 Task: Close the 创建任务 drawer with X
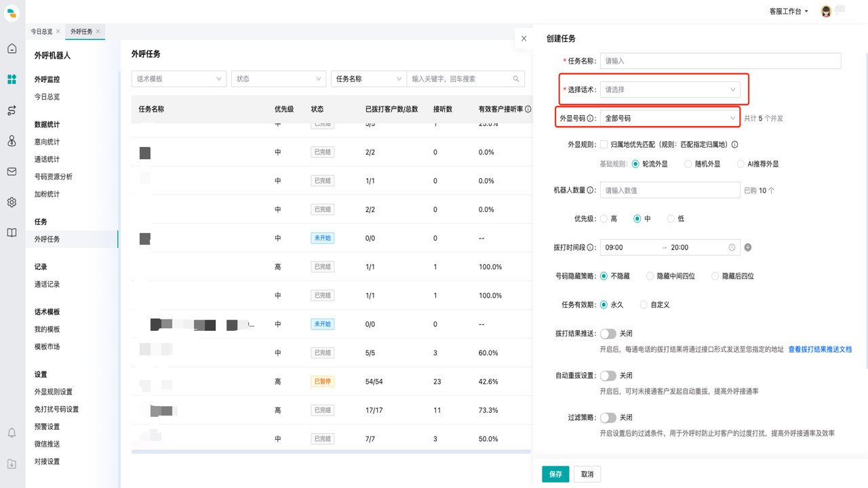pos(524,39)
